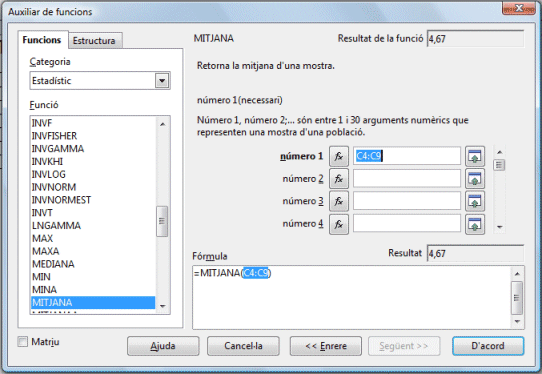Open function wizard for número 1
The image size is (542, 374).
[339, 156]
